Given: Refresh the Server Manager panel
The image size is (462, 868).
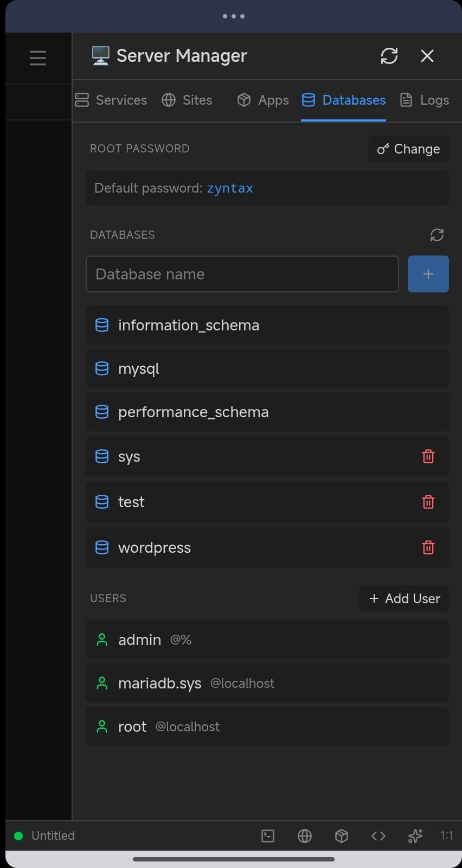Looking at the screenshot, I should click(389, 56).
